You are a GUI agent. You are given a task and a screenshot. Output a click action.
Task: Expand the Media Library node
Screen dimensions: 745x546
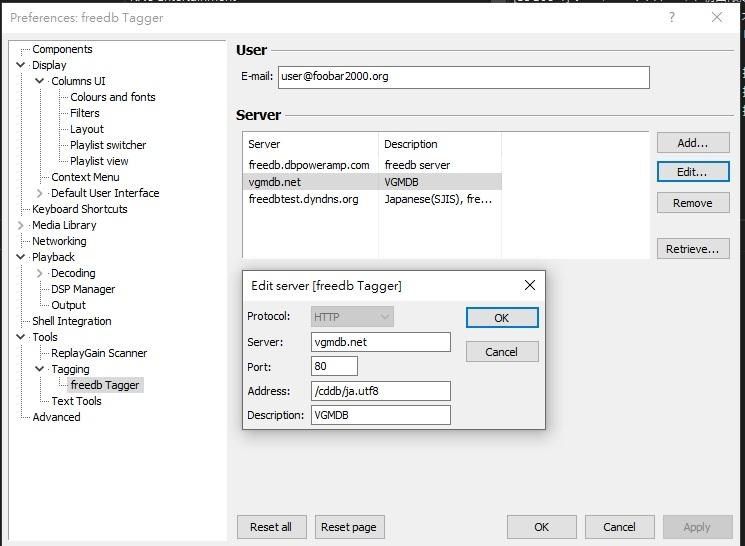[x=21, y=225]
